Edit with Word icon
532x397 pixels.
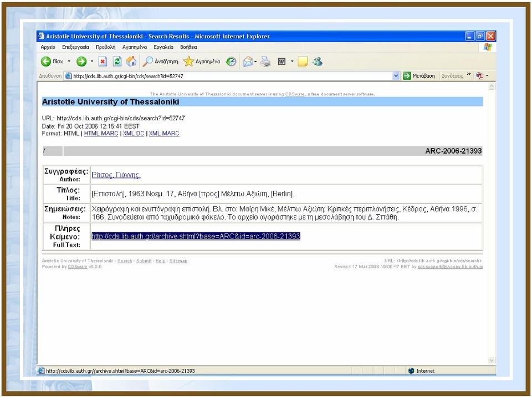pyautogui.click(x=282, y=62)
